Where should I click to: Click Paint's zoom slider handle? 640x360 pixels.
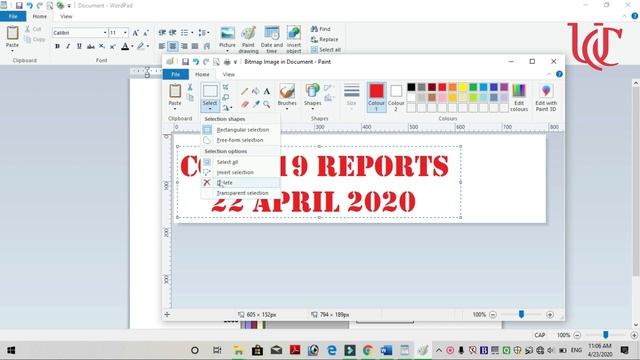coord(521,314)
